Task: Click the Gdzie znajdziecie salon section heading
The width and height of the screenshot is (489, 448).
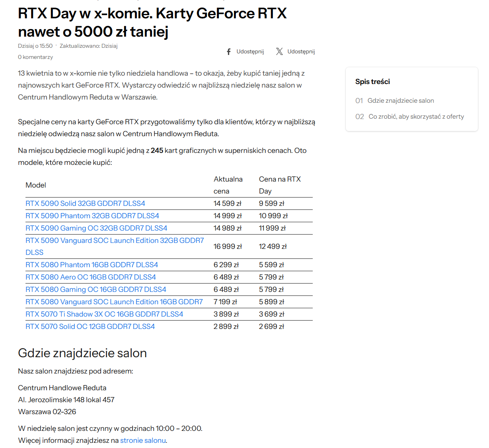Action: click(x=82, y=353)
